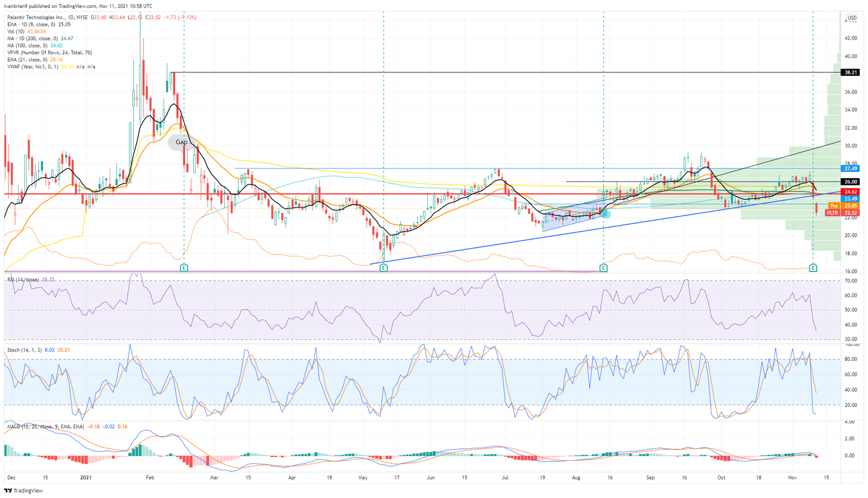Select the EMA 1D (9, close, 0) legend
Image resolution: width=868 pixels, height=498 pixels.
click(32, 24)
